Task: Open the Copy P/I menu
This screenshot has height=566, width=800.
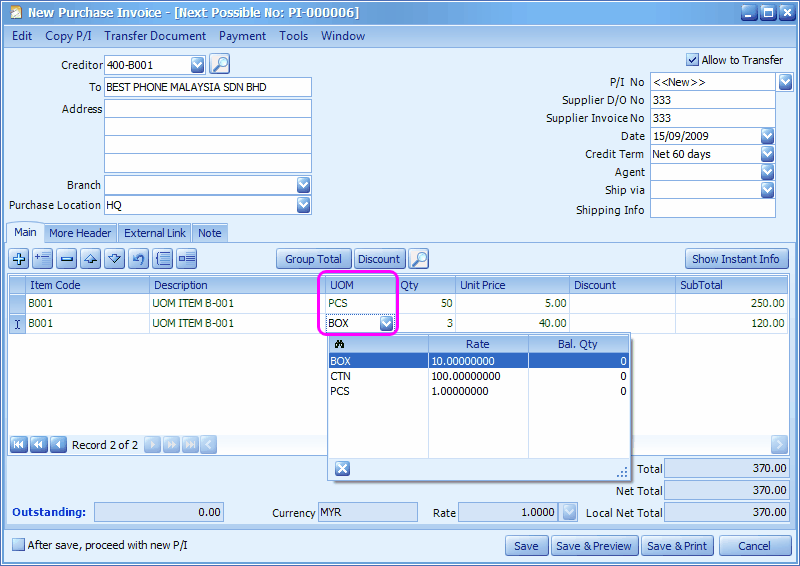Action: click(x=68, y=36)
